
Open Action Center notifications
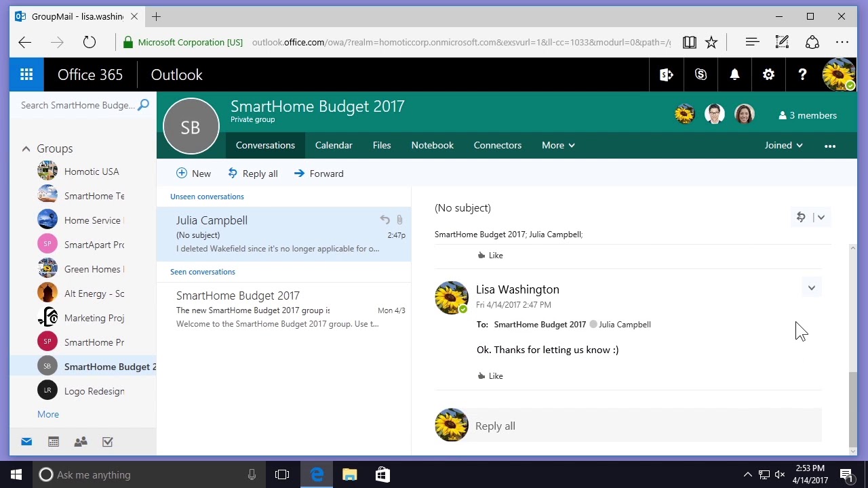coord(846,474)
